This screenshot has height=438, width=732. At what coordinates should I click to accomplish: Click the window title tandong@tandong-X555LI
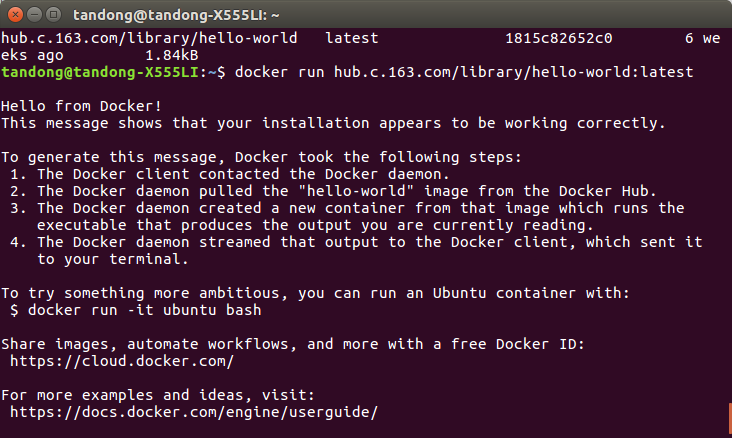[176, 15]
